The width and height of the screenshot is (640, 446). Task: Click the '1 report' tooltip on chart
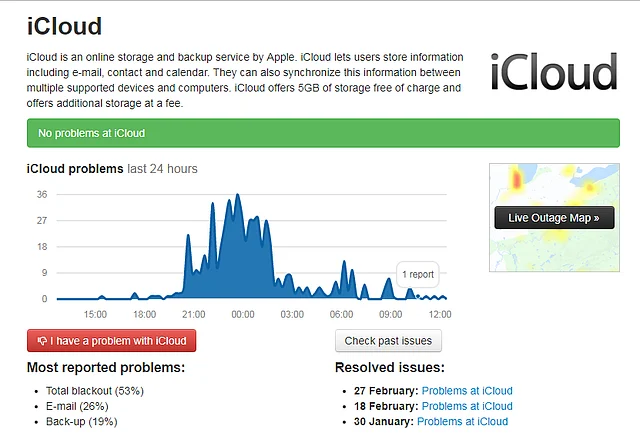tap(418, 274)
